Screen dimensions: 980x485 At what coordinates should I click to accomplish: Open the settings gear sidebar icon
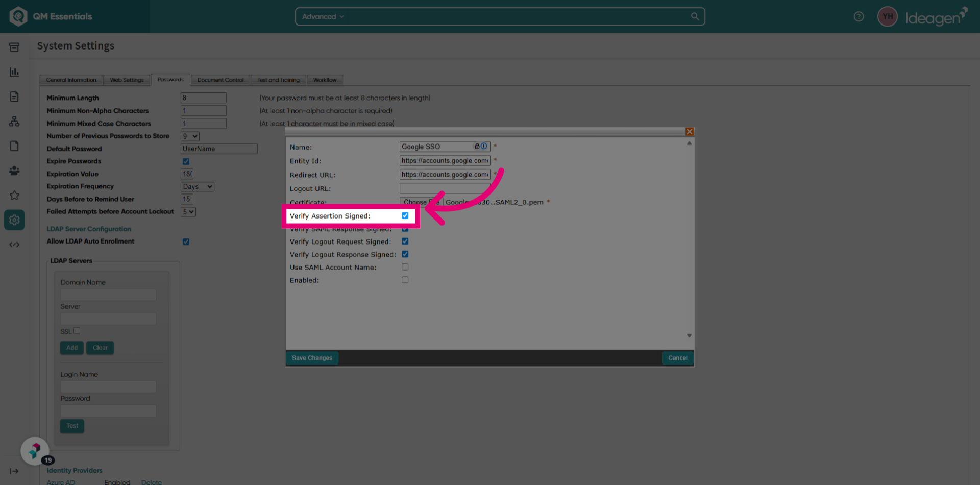coord(14,220)
